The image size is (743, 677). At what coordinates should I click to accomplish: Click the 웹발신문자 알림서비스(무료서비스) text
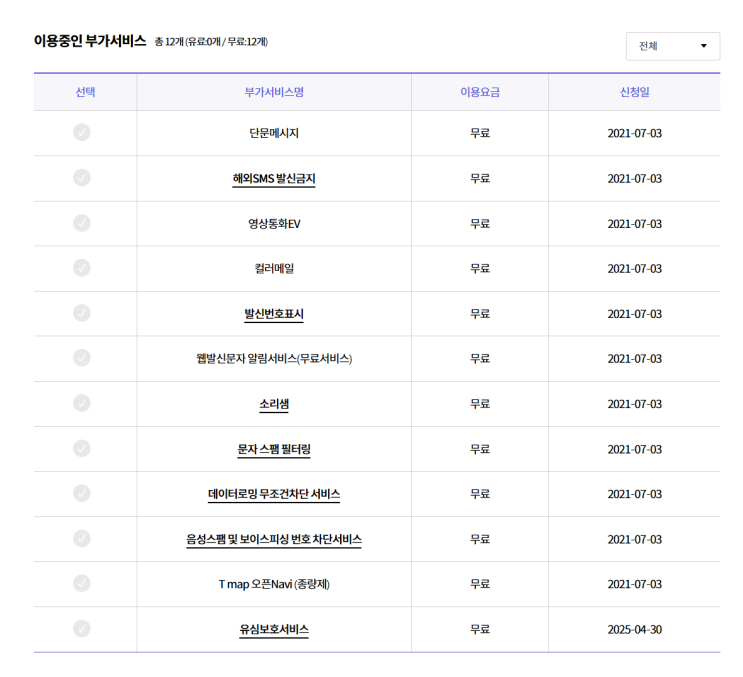click(274, 359)
